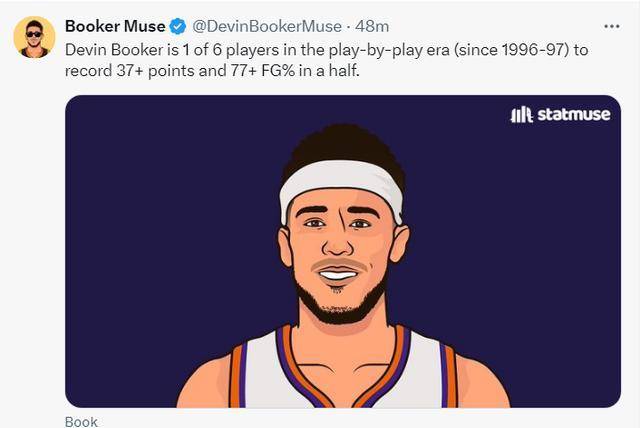Click the dark navy image background

140,250
